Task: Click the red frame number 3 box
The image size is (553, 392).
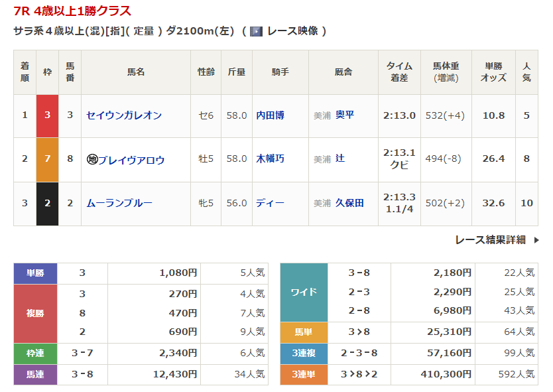Action: pyautogui.click(x=47, y=115)
